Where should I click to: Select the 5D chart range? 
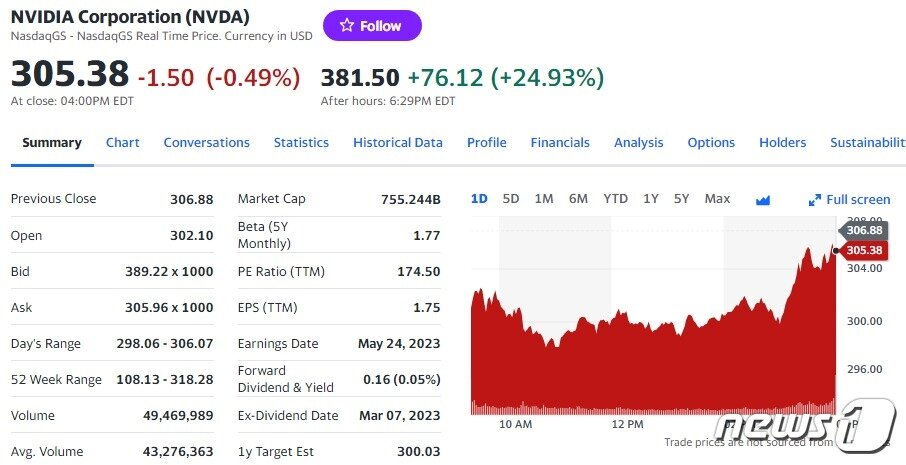[511, 199]
